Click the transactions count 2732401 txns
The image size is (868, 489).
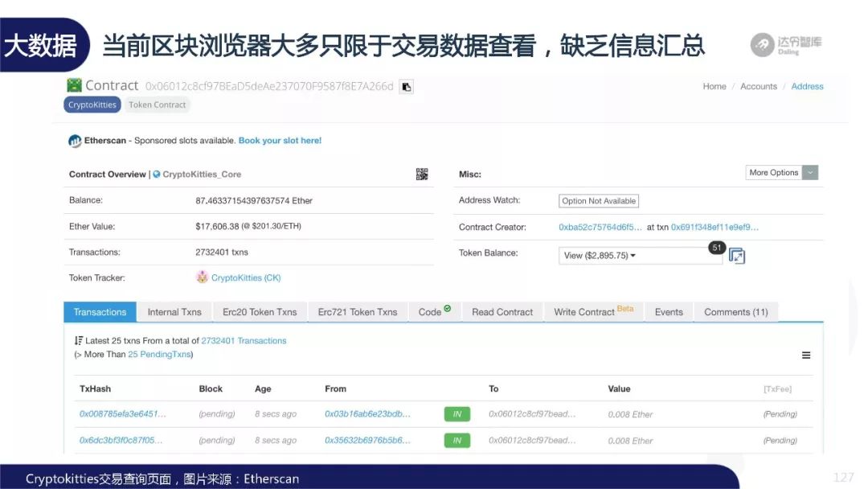coord(222,252)
